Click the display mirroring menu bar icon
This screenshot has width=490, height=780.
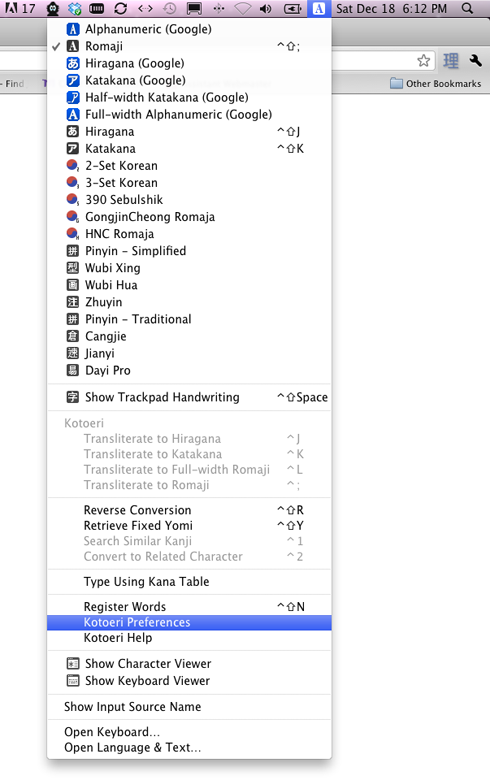click(195, 8)
